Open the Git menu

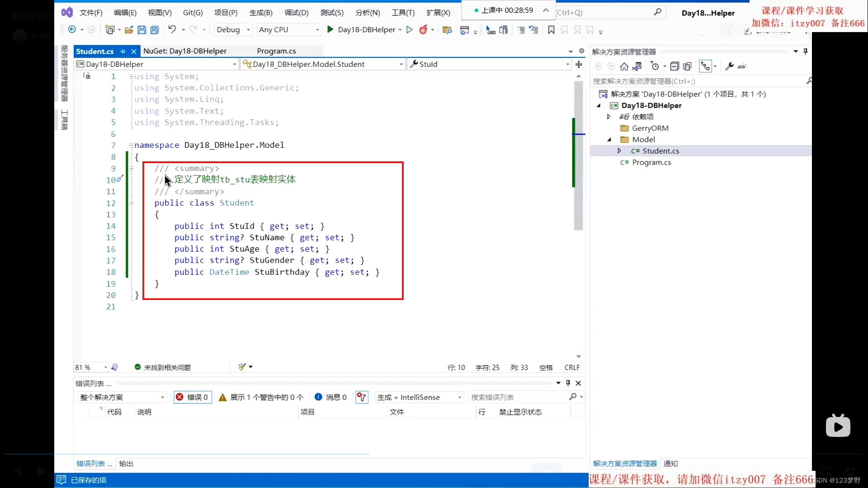pyautogui.click(x=193, y=12)
